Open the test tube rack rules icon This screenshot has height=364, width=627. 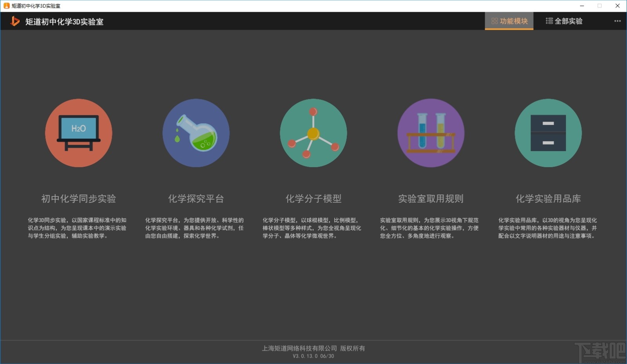431,133
